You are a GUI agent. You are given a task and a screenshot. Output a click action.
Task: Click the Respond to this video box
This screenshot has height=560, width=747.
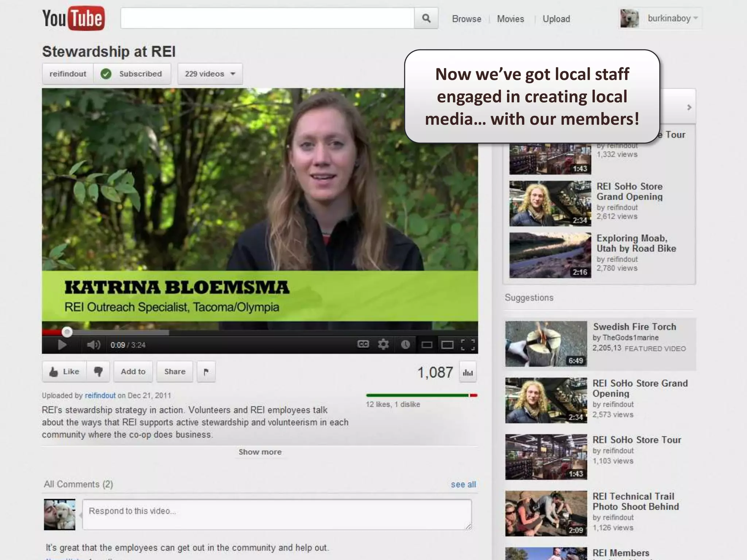tap(277, 514)
